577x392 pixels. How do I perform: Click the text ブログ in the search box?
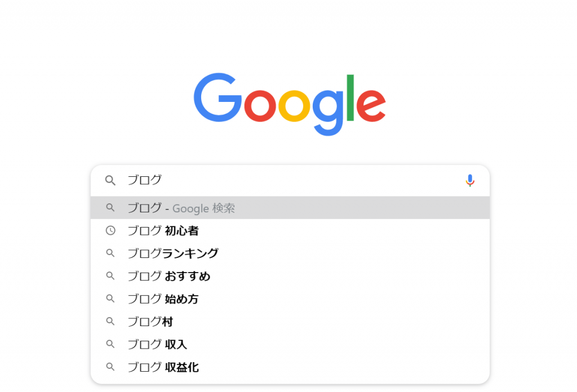tap(144, 180)
